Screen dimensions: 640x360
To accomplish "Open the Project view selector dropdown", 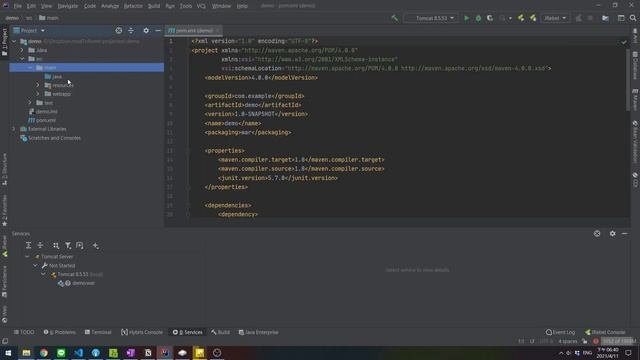I will pyautogui.click(x=29, y=31).
